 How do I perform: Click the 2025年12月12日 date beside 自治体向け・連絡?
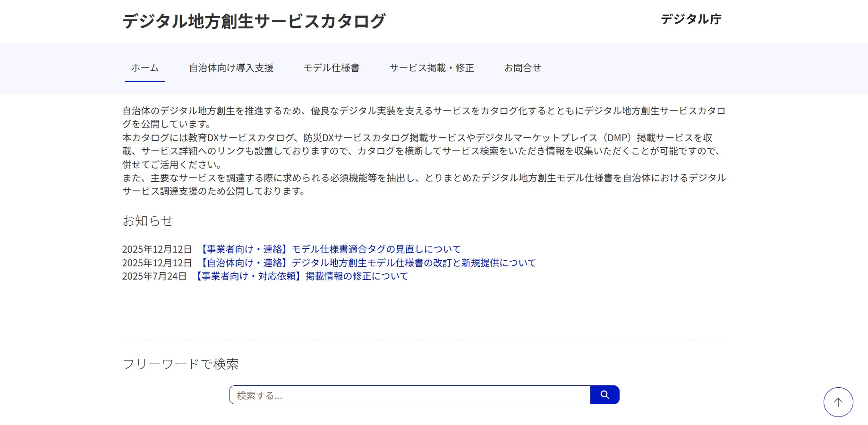[x=157, y=263]
